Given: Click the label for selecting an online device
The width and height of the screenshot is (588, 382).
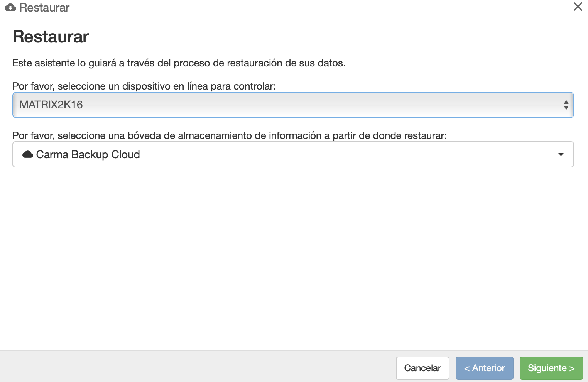Looking at the screenshot, I should pyautogui.click(x=144, y=86).
